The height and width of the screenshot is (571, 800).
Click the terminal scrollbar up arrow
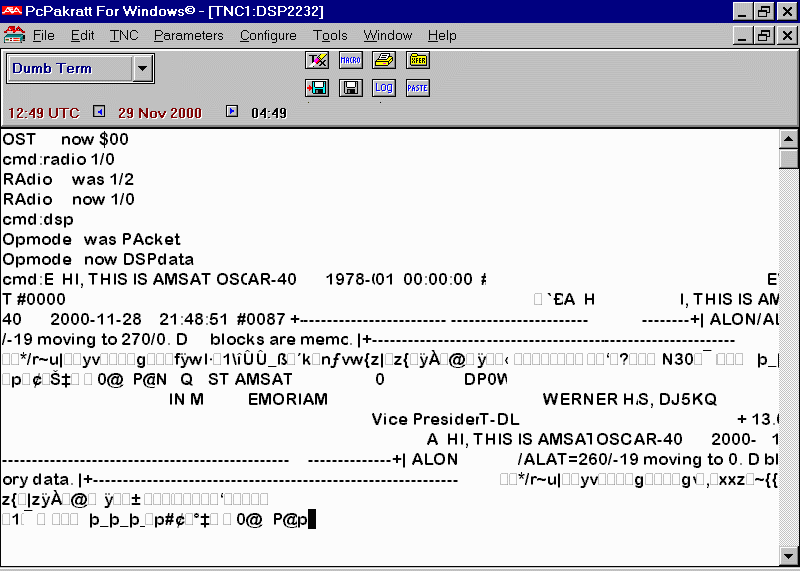[x=789, y=139]
